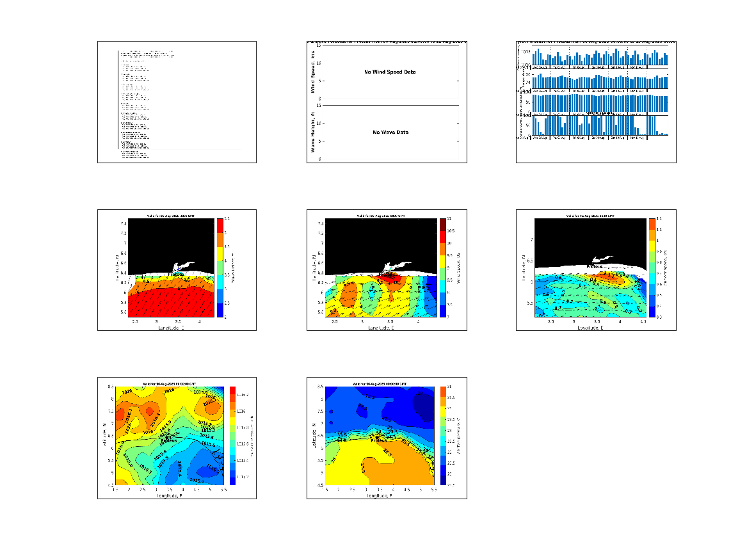Screen dimensions: 747x560
Task: Click the 'Valid for' title above the pressure map
Action: [170, 384]
